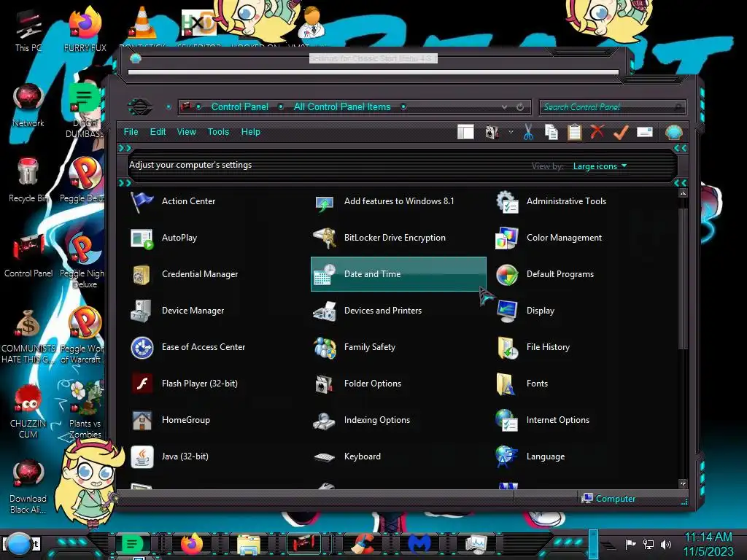Click All Control Panel Items breadcrumb
Screen dimensions: 747x560
click(342, 106)
